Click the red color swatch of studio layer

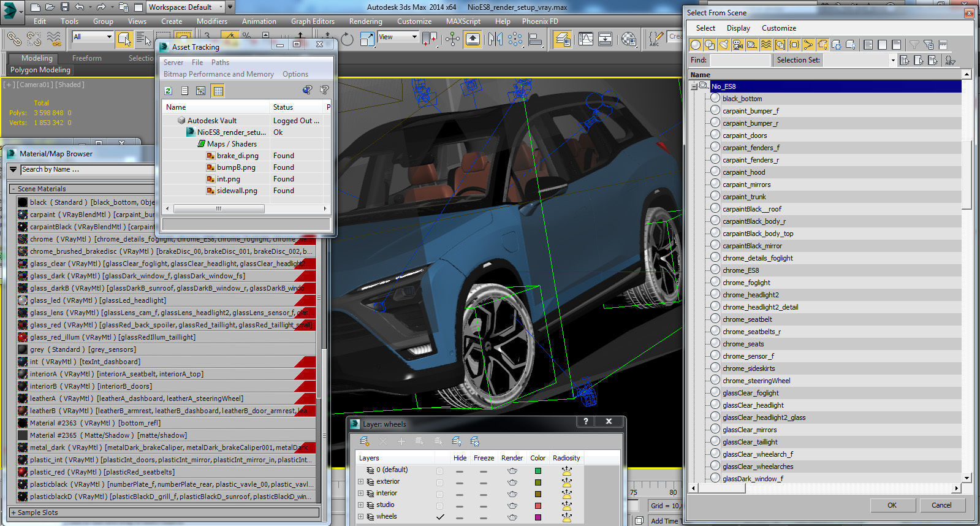[537, 506]
